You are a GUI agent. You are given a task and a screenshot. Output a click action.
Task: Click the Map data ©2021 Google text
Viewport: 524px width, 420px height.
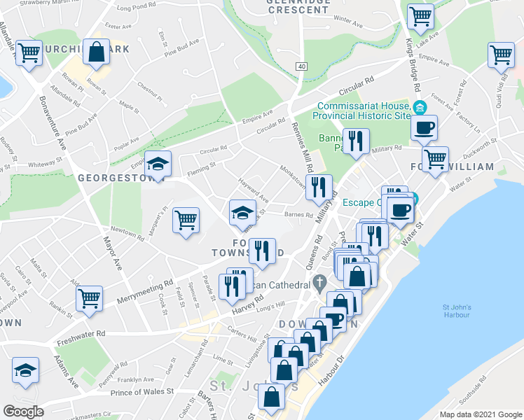pyautogui.click(x=481, y=414)
